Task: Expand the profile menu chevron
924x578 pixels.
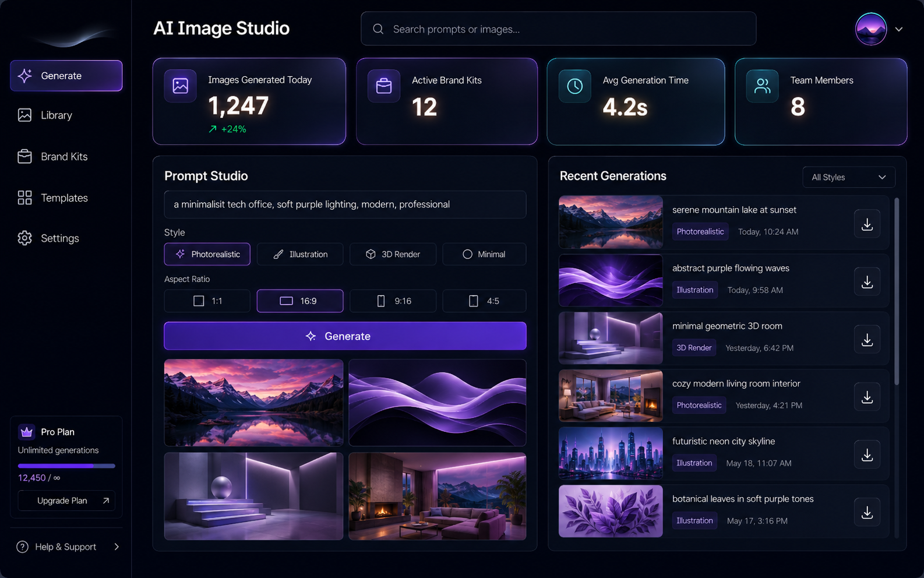Action: [899, 29]
